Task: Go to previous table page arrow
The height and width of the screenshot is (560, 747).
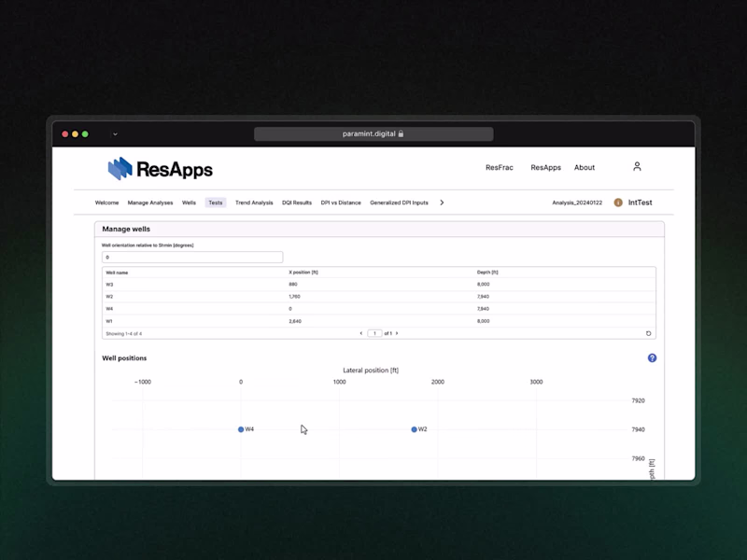Action: point(360,333)
